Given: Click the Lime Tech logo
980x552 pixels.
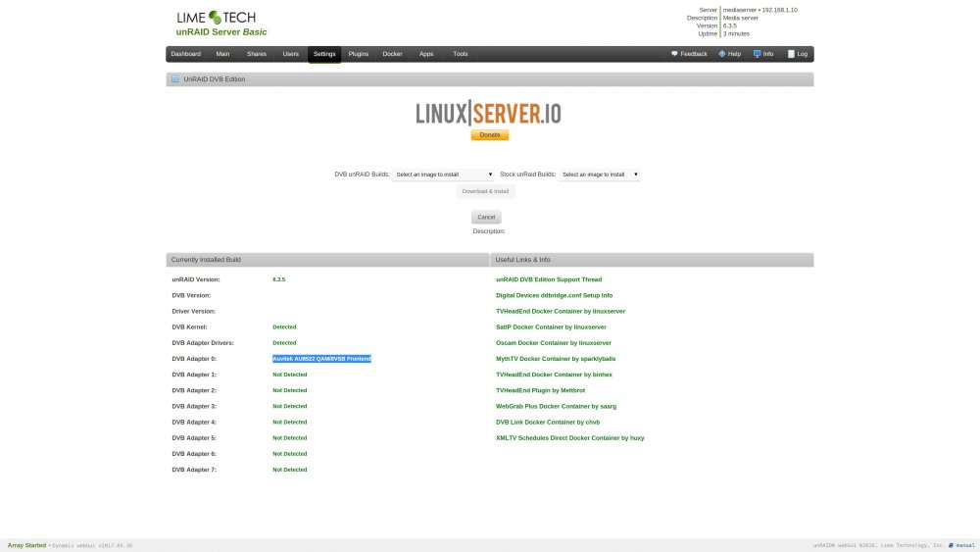Looking at the screenshot, I should (216, 18).
